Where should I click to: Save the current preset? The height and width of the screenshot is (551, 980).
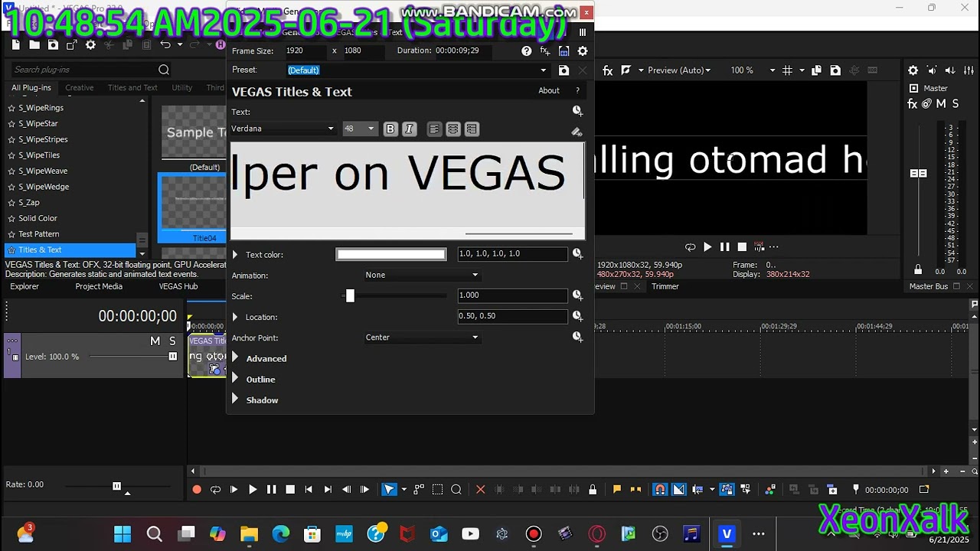coord(563,70)
